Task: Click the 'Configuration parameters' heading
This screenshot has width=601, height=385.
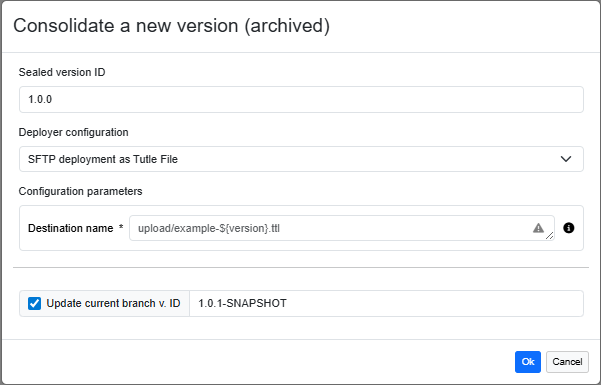Action: point(80,191)
